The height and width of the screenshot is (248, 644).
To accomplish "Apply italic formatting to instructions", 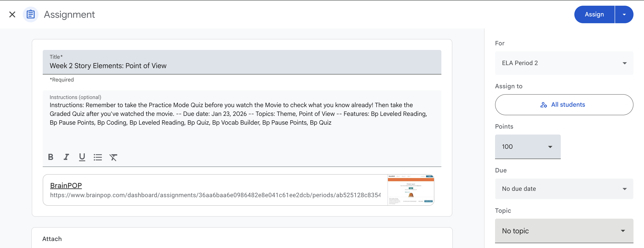I will pyautogui.click(x=66, y=157).
